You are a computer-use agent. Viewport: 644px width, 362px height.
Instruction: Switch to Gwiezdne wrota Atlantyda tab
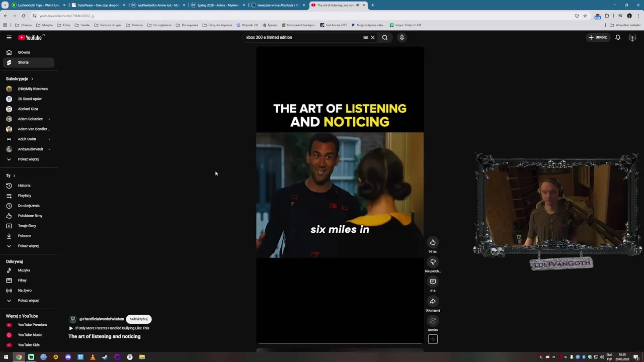point(278,5)
